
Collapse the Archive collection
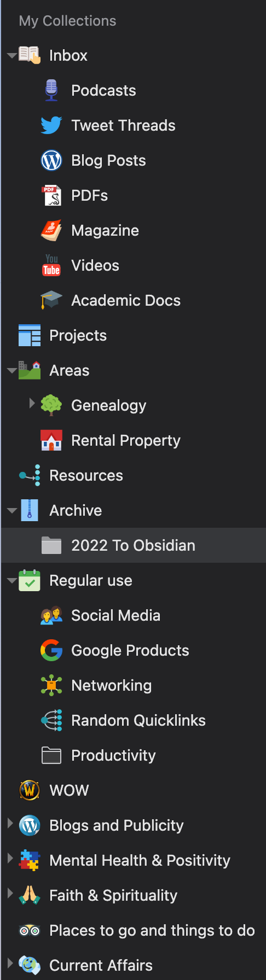pyautogui.click(x=11, y=510)
